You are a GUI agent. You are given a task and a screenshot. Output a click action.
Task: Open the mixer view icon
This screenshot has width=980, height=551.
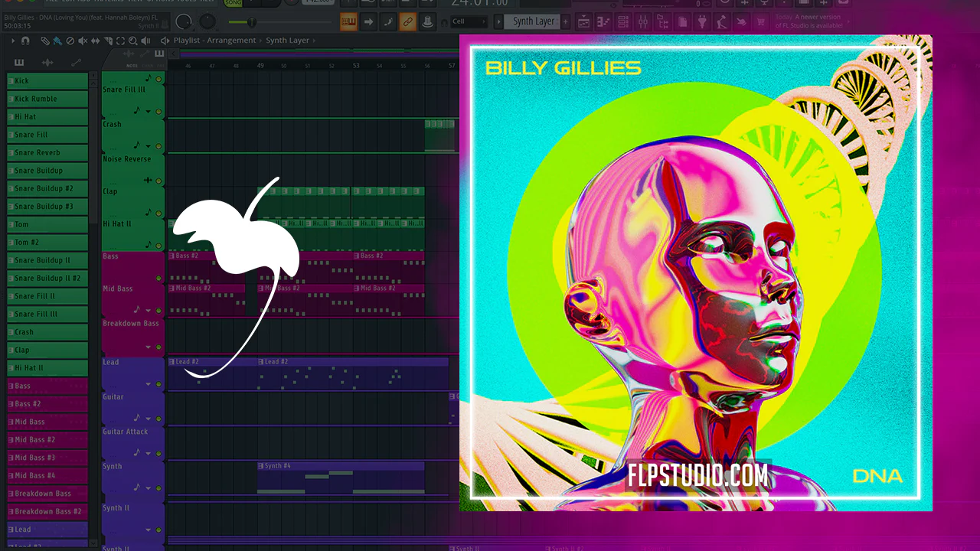pos(642,21)
